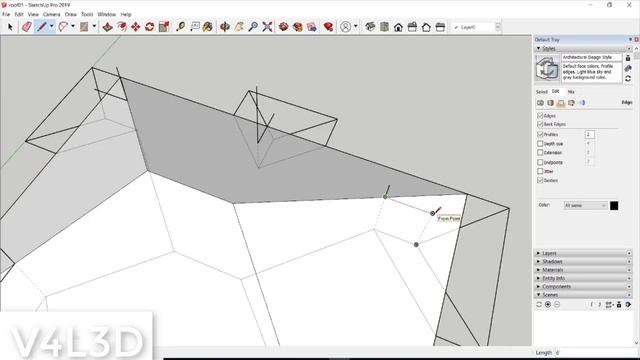Open the Camera menu
Image resolution: width=640 pixels, height=360 pixels.
51,14
